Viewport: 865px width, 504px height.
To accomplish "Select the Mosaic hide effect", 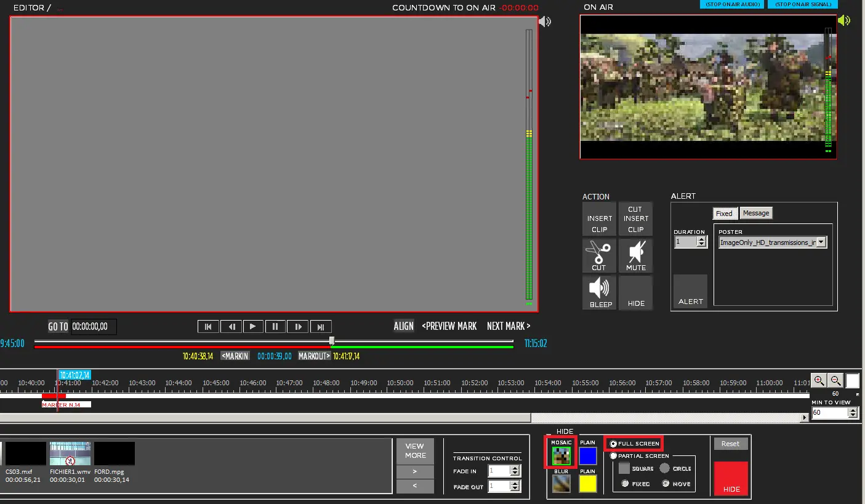I will tap(561, 455).
